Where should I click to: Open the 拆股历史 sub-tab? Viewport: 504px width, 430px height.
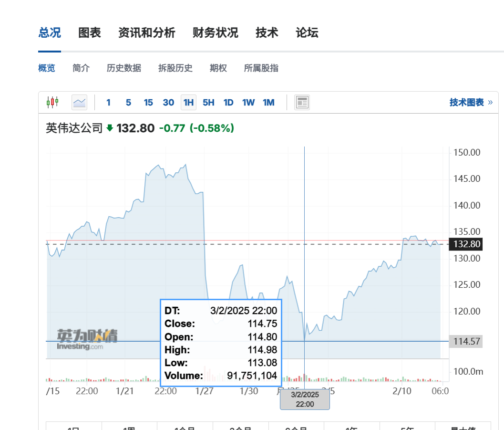click(x=175, y=68)
